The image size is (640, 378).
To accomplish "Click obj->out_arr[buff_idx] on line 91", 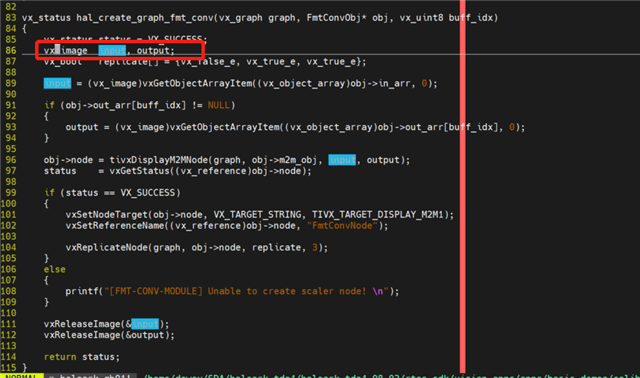I will click(x=125, y=105).
